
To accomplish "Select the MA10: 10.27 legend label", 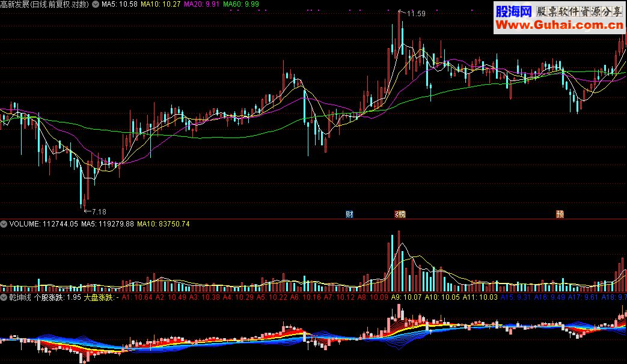I will tap(161, 4).
